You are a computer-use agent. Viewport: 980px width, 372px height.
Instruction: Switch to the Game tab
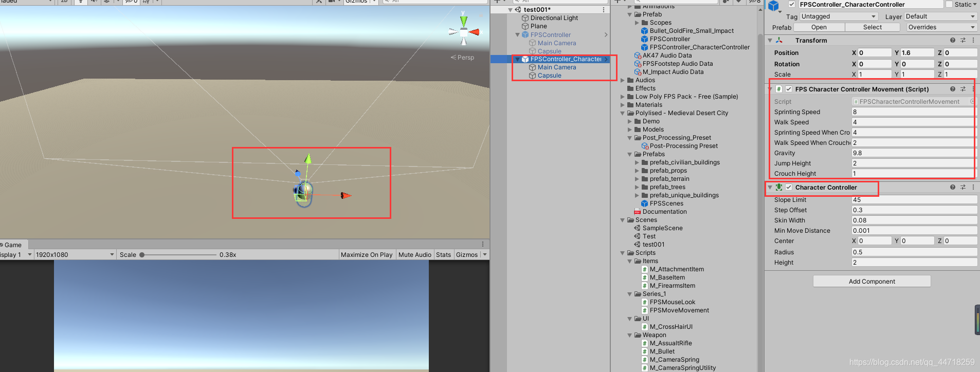pyautogui.click(x=13, y=245)
